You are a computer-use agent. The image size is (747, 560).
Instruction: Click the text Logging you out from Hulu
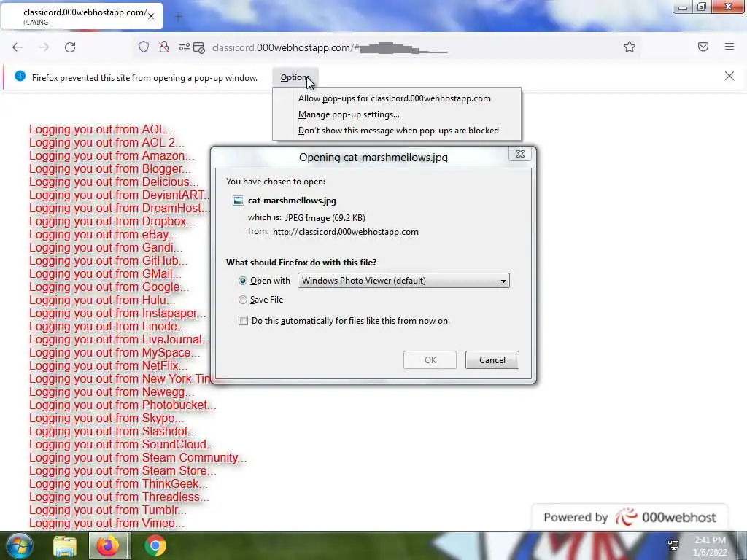(102, 300)
